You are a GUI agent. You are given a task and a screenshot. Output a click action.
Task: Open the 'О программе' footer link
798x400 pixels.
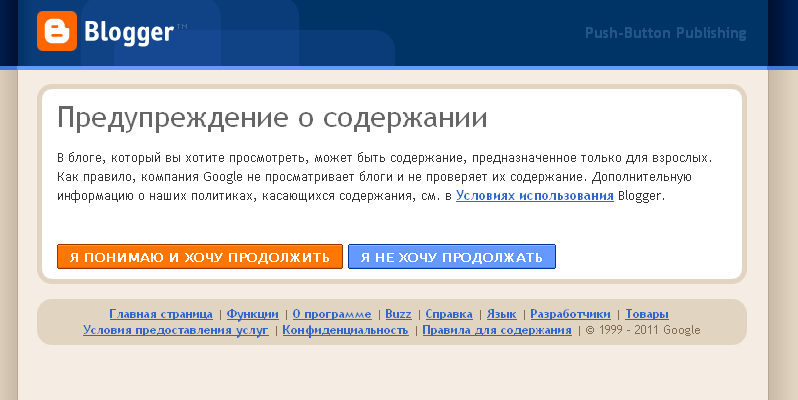point(332,314)
